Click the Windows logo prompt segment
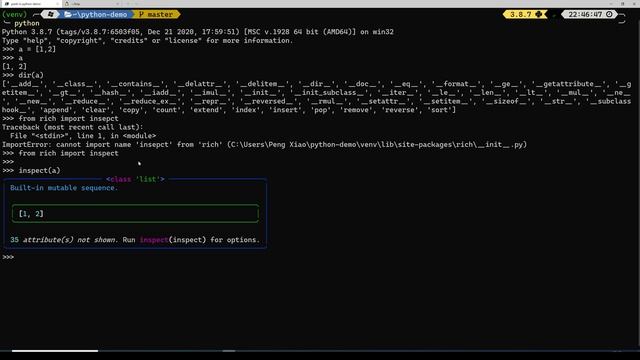The height and width of the screenshot is (360, 640). [x=51, y=14]
